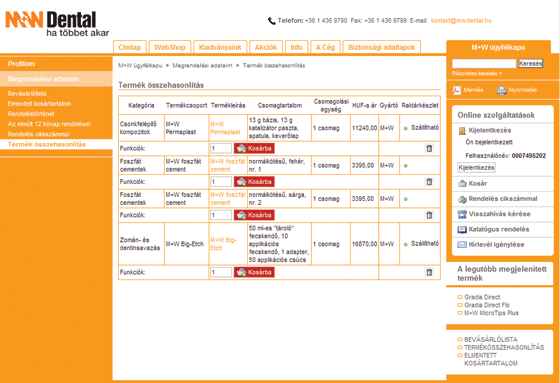Open the Akciók tab
Viewport: 560px width, 383px height.
266,47
